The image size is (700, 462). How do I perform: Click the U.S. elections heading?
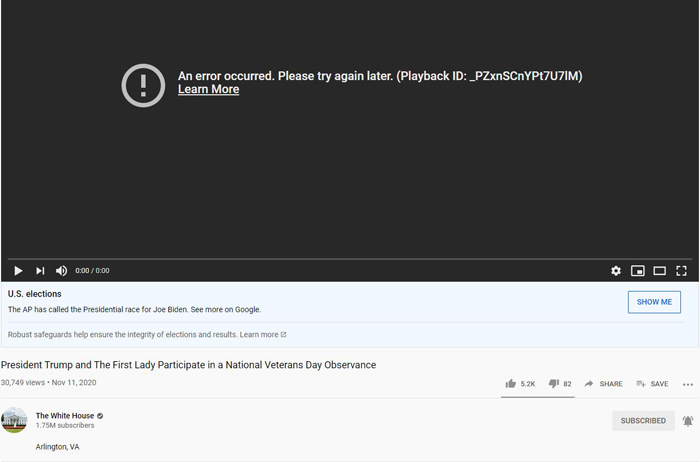click(x=34, y=294)
